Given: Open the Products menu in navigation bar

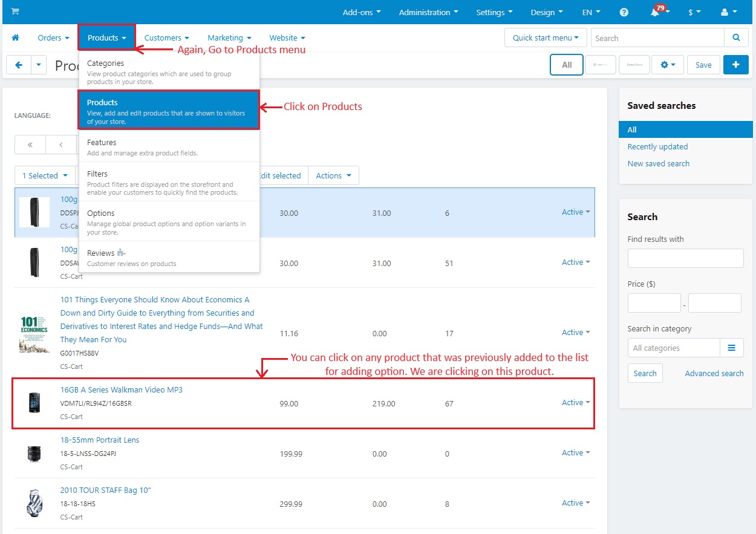Looking at the screenshot, I should pos(107,37).
